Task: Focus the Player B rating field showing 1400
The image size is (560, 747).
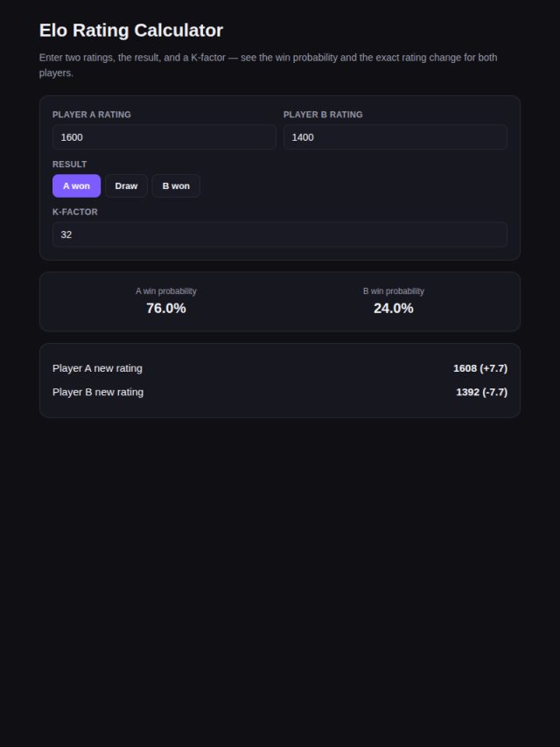Action: (x=395, y=137)
